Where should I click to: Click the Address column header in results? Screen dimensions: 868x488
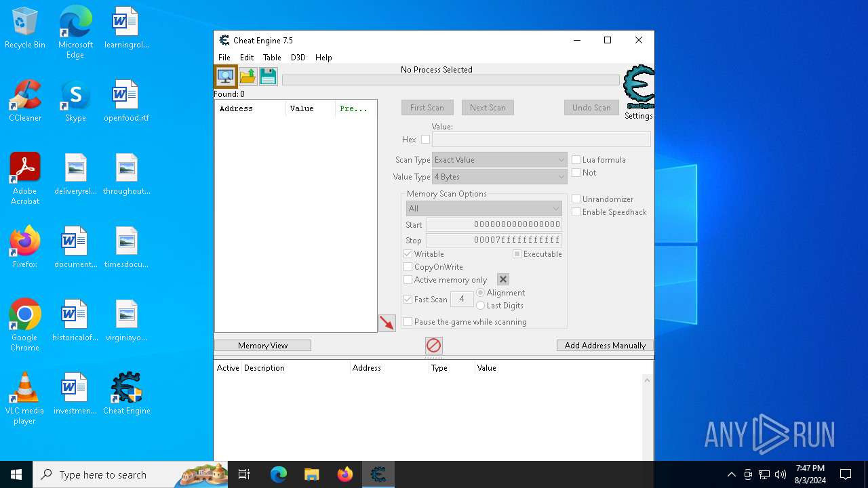coord(250,108)
